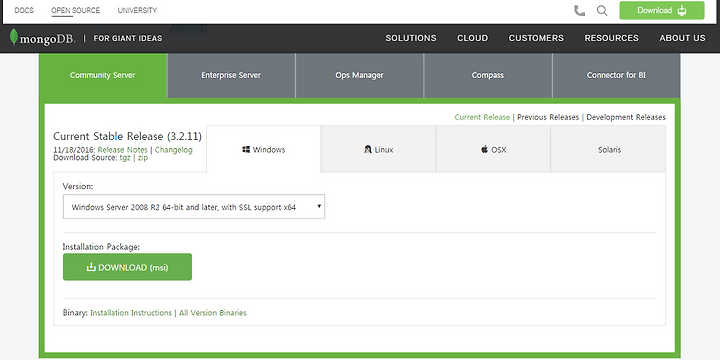Switch to the Compass tab
The height and width of the screenshot is (360, 720).
[x=488, y=75]
